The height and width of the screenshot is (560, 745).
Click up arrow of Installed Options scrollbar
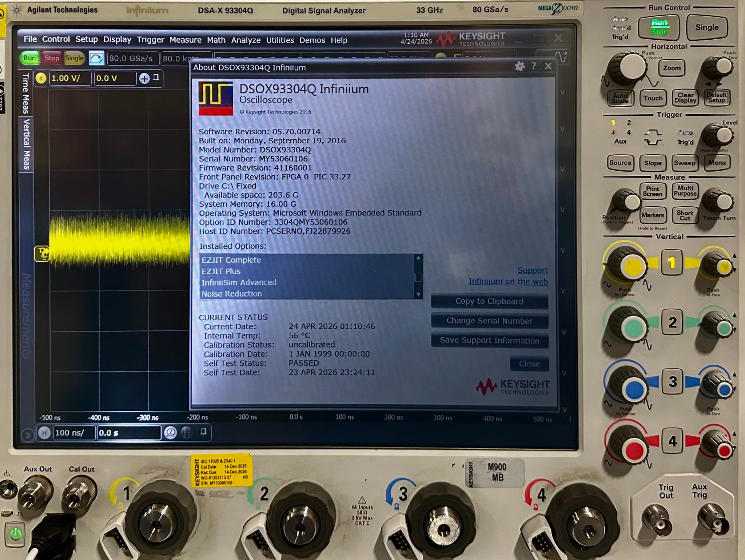pyautogui.click(x=418, y=258)
